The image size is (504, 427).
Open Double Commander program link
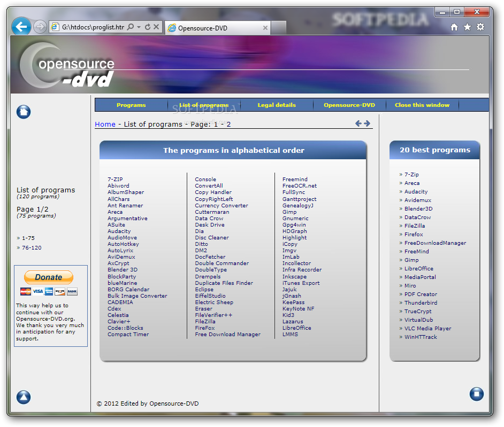pyautogui.click(x=222, y=263)
